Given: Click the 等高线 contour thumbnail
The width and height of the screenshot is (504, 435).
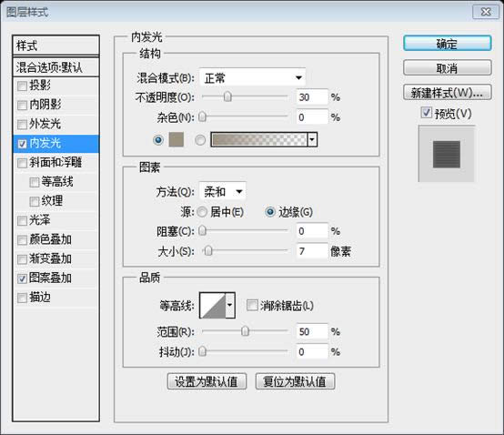Looking at the screenshot, I should (x=213, y=305).
